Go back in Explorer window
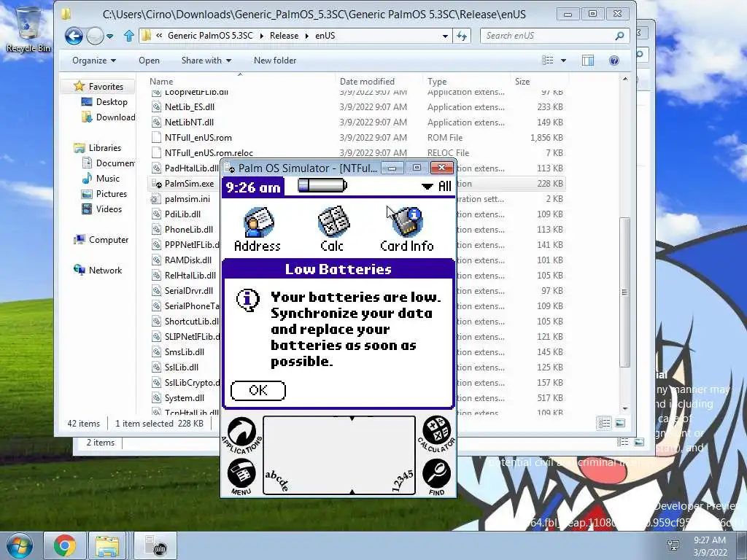The width and height of the screenshot is (747, 560). tap(74, 36)
